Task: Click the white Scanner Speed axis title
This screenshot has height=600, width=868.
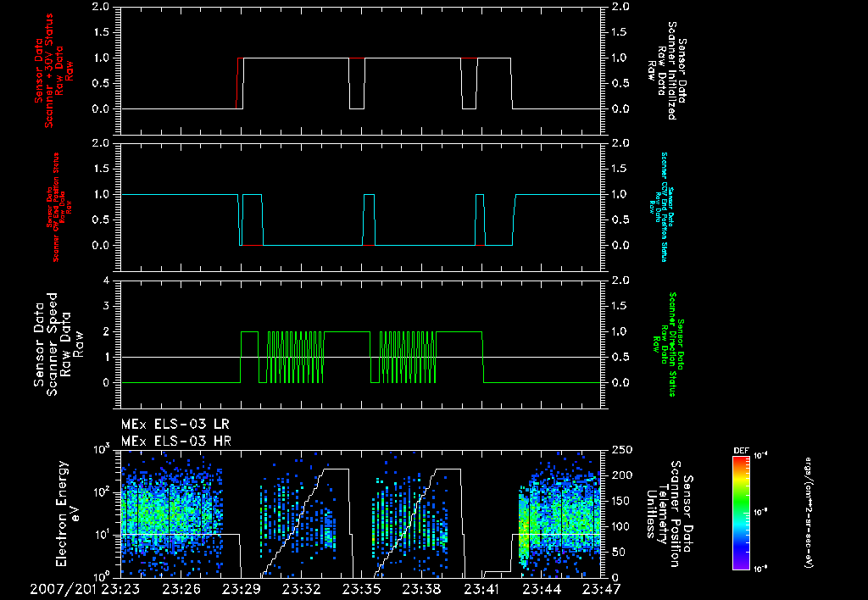Action: pyautogui.click(x=58, y=344)
